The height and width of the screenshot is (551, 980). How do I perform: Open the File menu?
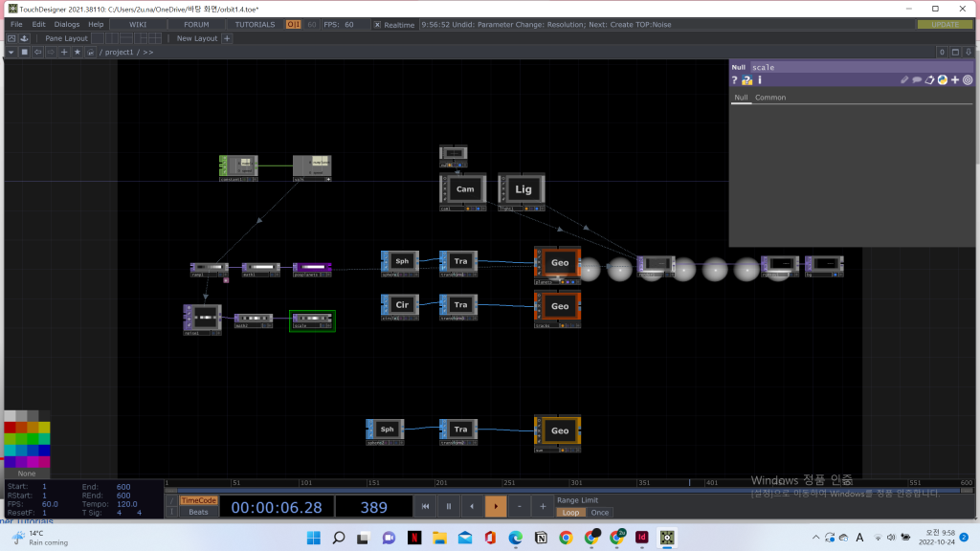pyautogui.click(x=16, y=24)
